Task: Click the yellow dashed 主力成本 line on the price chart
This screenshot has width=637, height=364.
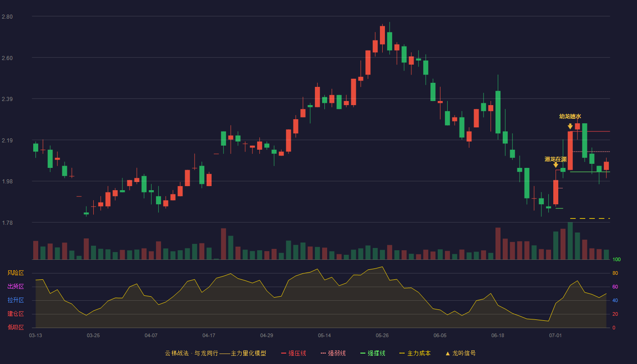Action: pyautogui.click(x=590, y=219)
